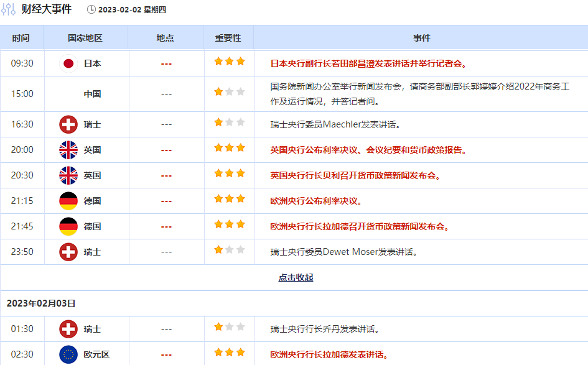Viewport: 588px width, 365px height.
Task: Click the three-star rating in 09:30 row
Action: coord(229,62)
